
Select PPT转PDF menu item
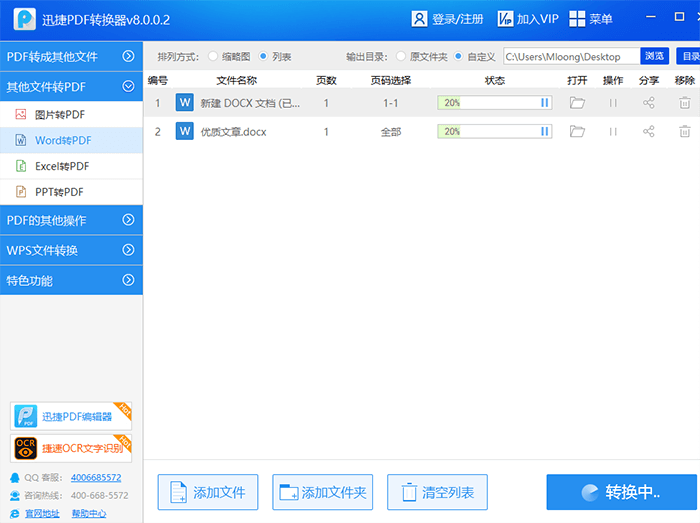coord(71,192)
